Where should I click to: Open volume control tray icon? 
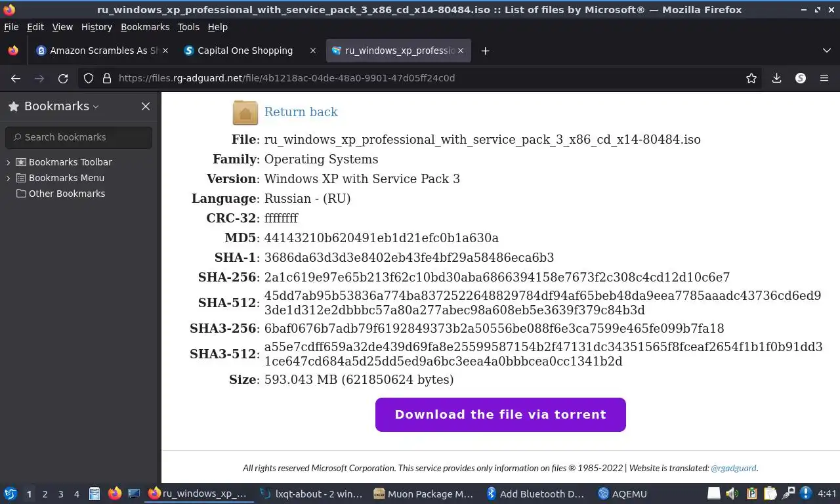point(733,493)
